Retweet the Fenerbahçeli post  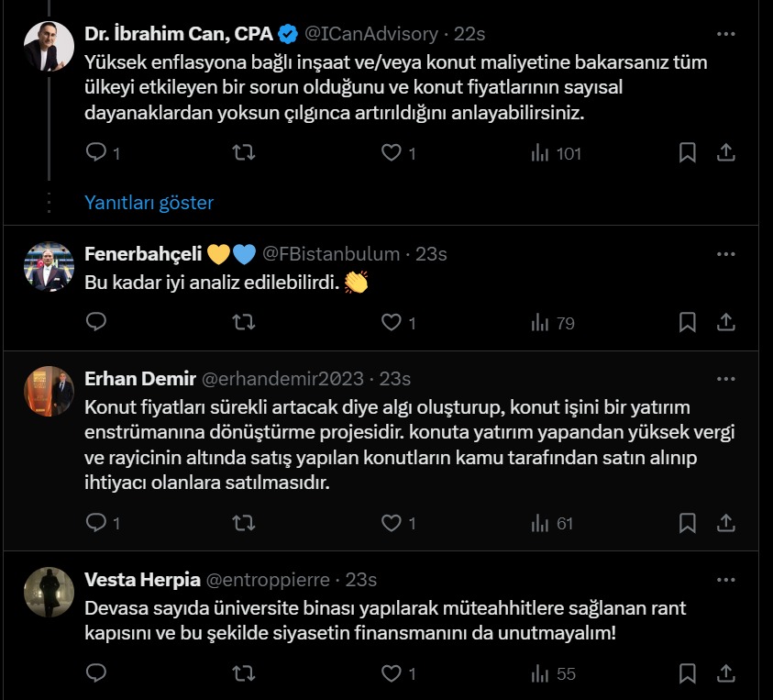click(244, 322)
